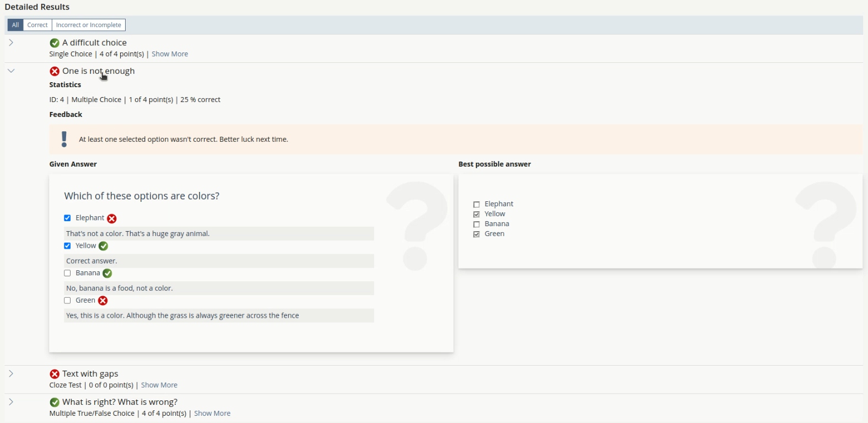Open Show More for A difficult choice
Viewport: 868px width, 423px height.
(170, 54)
